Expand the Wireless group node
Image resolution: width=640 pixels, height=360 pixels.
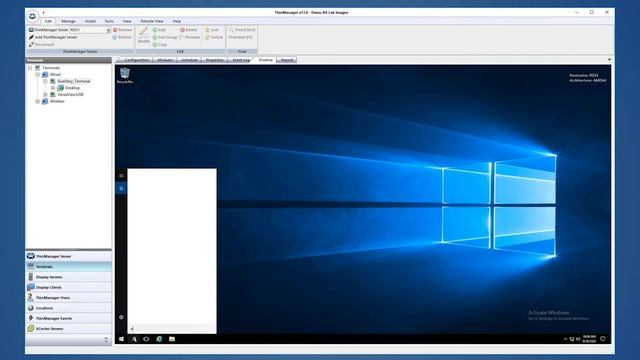coord(38,101)
